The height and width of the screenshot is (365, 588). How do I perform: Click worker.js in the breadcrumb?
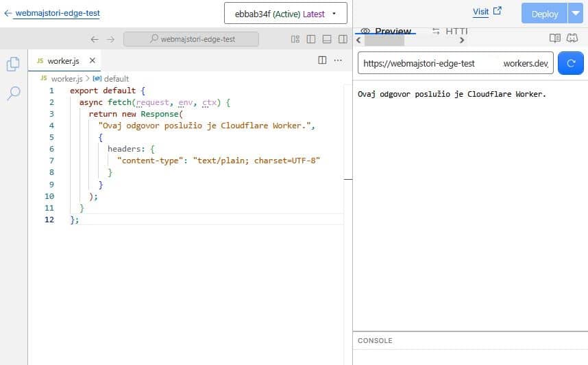pos(66,79)
